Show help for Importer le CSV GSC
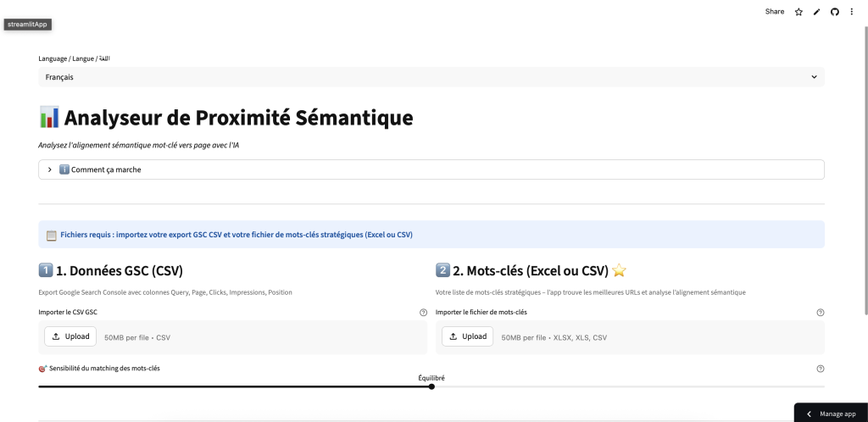Viewport: 868px width, 422px height. (423, 313)
